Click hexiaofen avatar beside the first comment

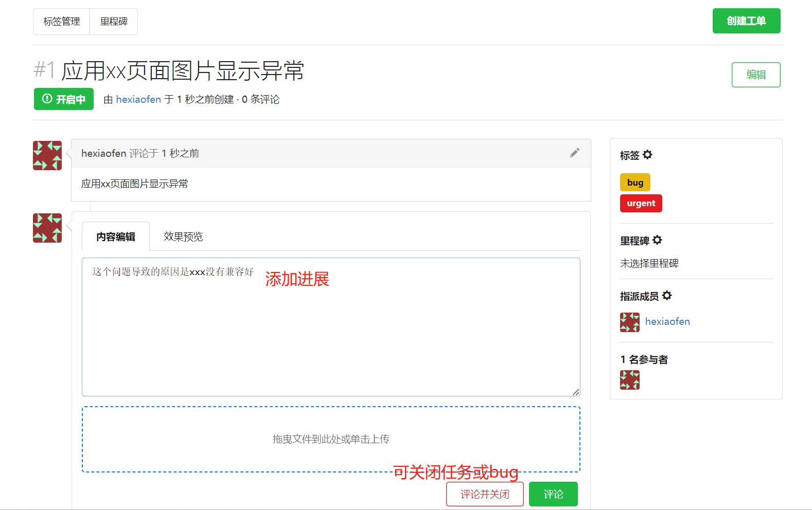coord(47,155)
